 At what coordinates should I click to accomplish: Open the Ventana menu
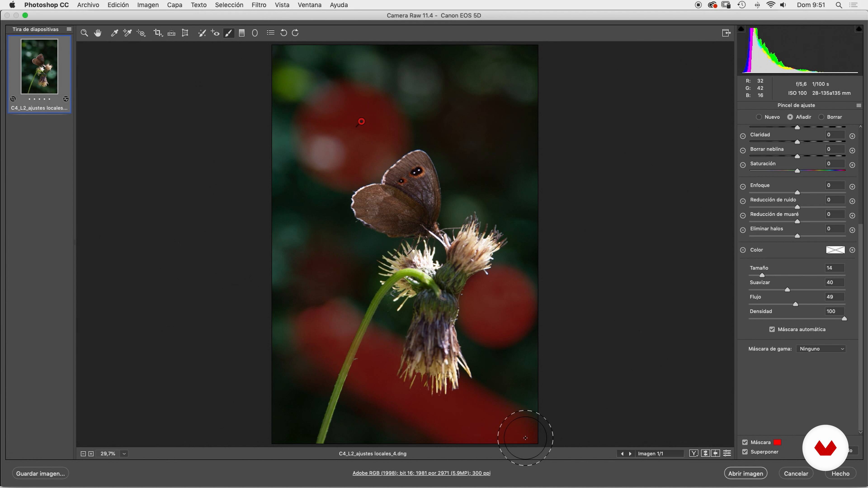[309, 5]
